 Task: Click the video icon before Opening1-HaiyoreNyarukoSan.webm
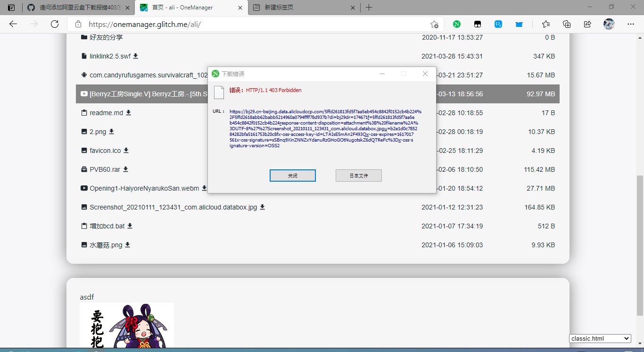tap(84, 188)
